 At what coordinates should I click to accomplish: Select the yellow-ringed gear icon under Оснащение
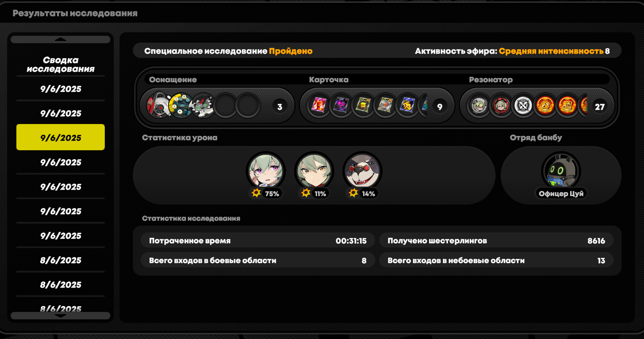point(181,105)
